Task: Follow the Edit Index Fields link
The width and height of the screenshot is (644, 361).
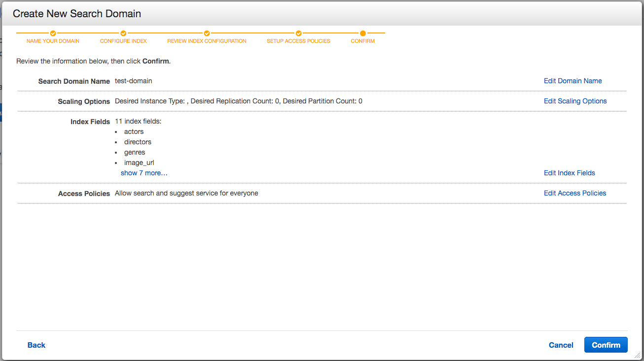Action: pos(569,173)
